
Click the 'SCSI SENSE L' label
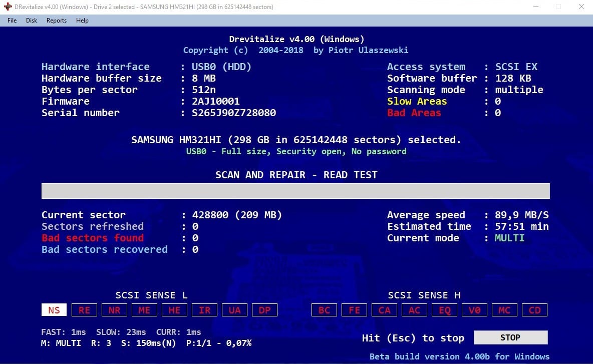[x=151, y=295]
